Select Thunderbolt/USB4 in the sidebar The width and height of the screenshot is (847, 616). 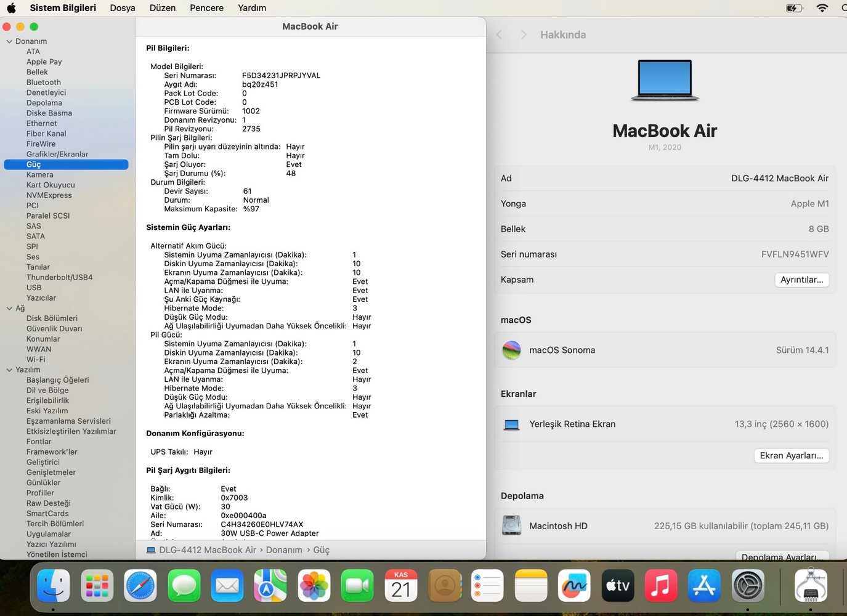(59, 278)
